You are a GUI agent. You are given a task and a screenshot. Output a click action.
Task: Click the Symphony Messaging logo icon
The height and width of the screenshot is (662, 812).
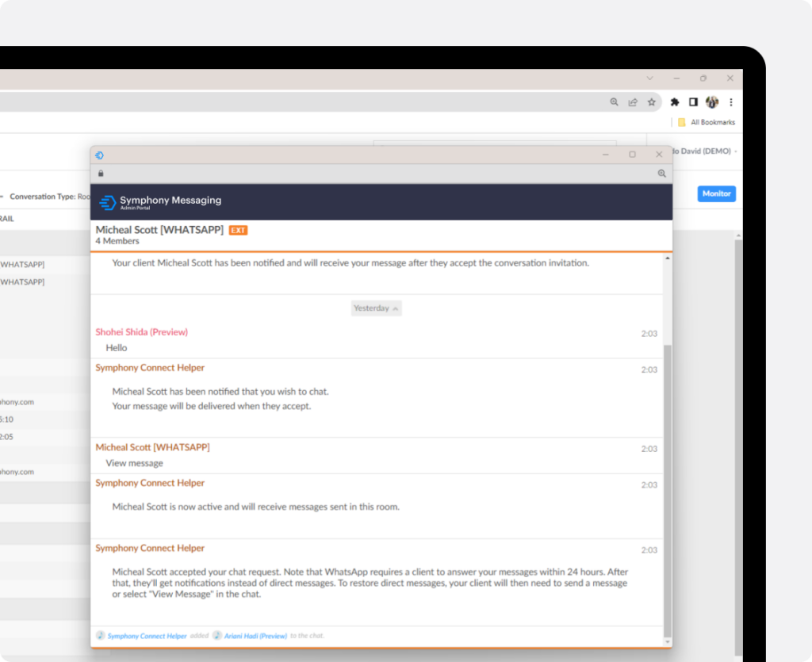108,203
